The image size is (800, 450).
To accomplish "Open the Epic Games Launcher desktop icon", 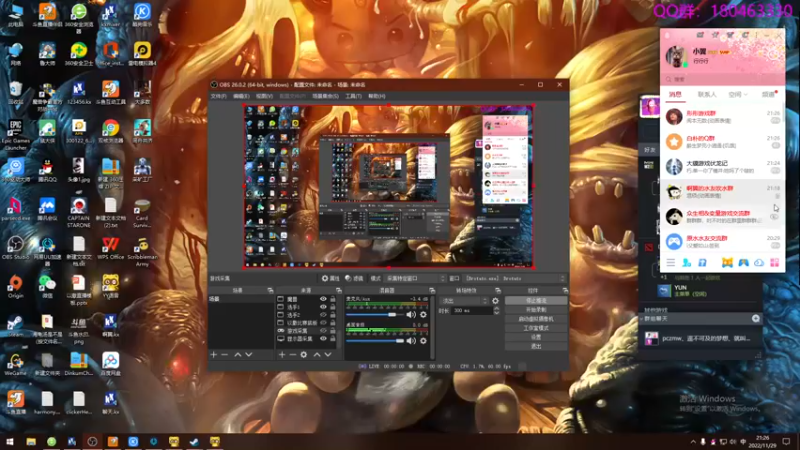I will [x=15, y=135].
